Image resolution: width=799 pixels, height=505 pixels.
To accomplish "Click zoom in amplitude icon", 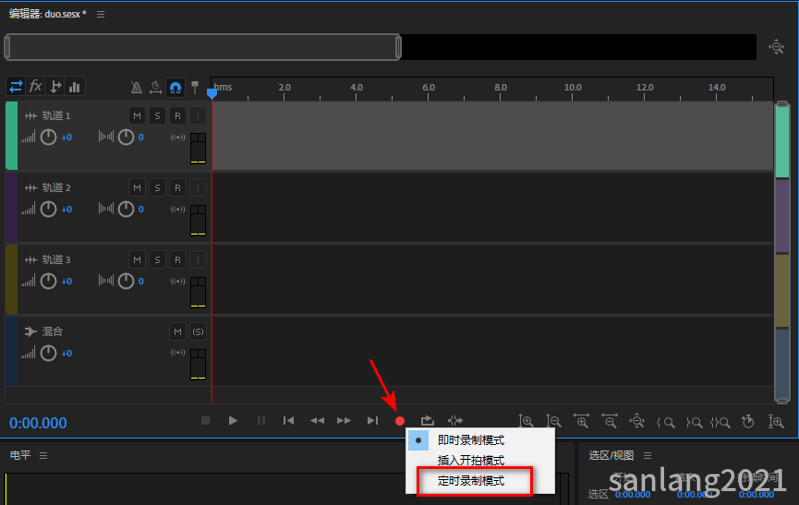I will pos(526,421).
